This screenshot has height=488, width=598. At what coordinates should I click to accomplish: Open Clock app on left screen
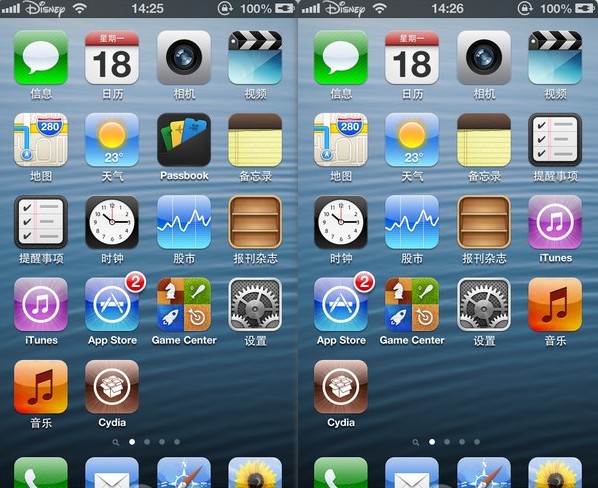point(112,222)
